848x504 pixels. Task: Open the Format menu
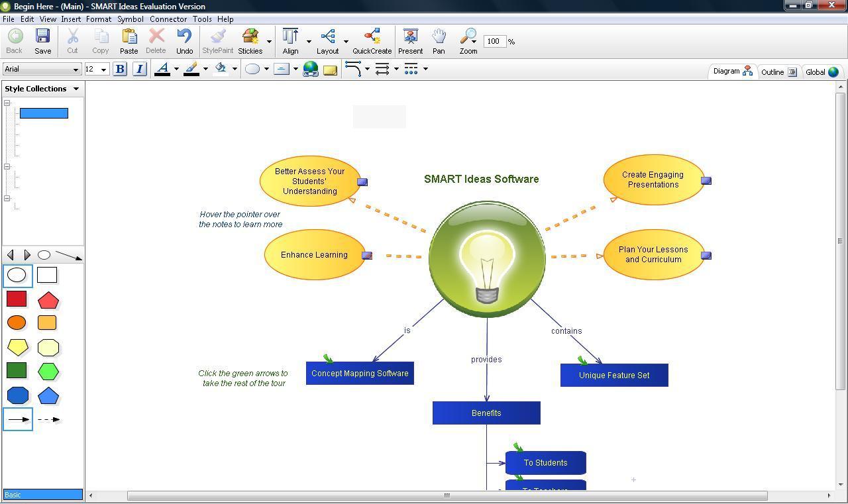click(99, 19)
